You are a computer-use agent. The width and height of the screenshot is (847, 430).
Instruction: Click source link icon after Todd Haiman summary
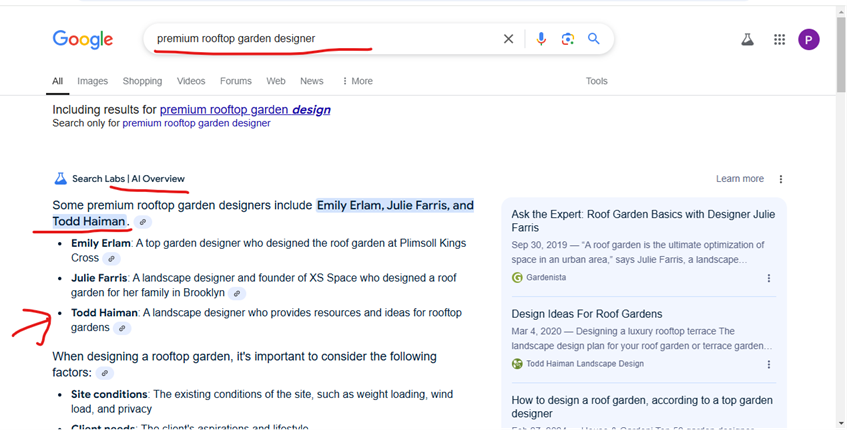(143, 222)
